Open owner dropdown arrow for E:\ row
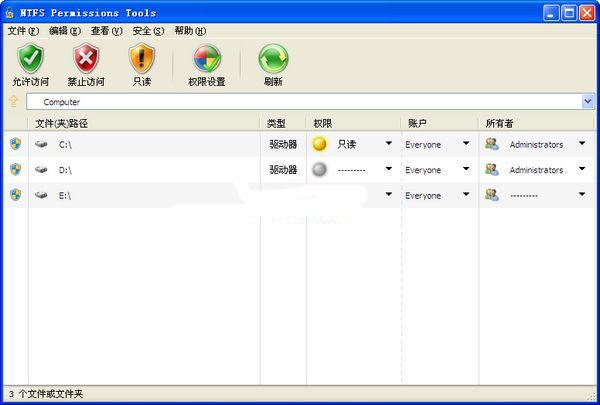The image size is (600, 405). tap(582, 194)
